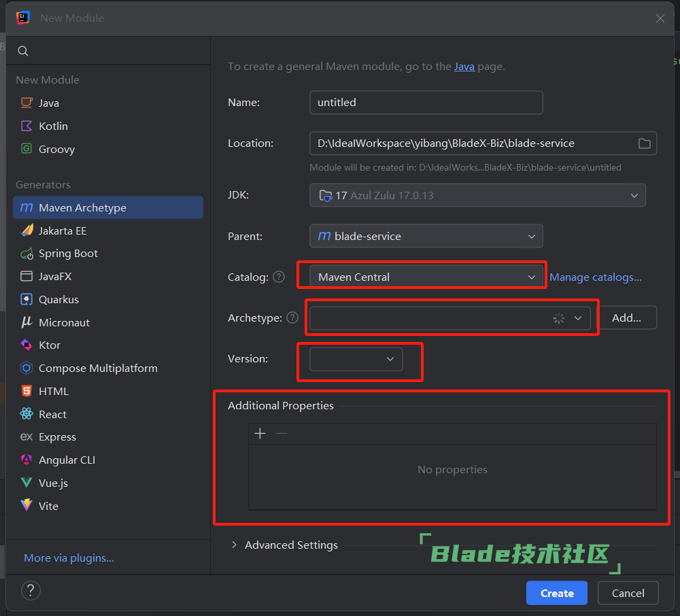Open Catalog help question mark
Screen dimensions: 680x616
click(x=279, y=277)
